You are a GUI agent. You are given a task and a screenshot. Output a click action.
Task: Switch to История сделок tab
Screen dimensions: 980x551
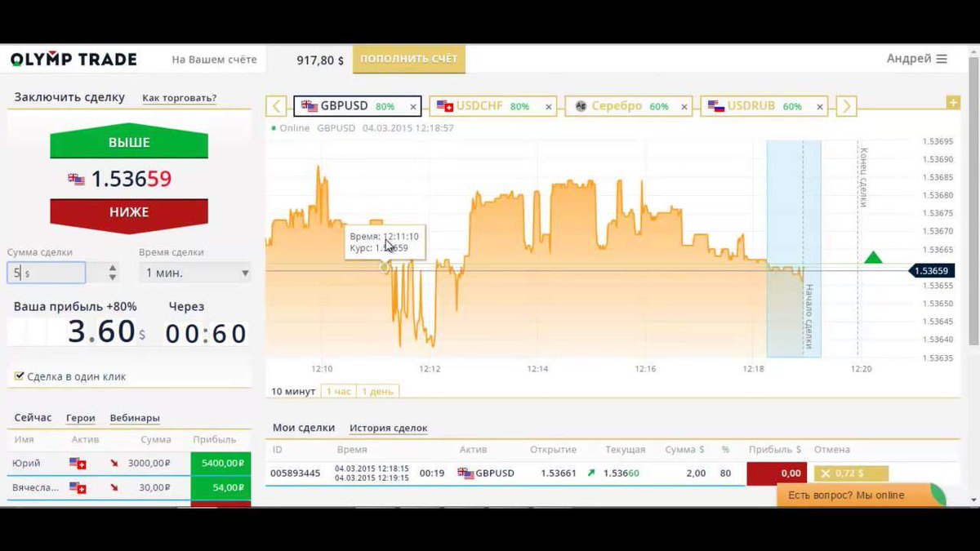(388, 428)
